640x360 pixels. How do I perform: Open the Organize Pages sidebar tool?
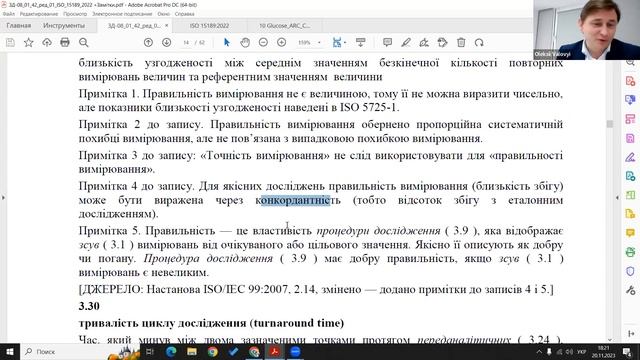(630, 119)
